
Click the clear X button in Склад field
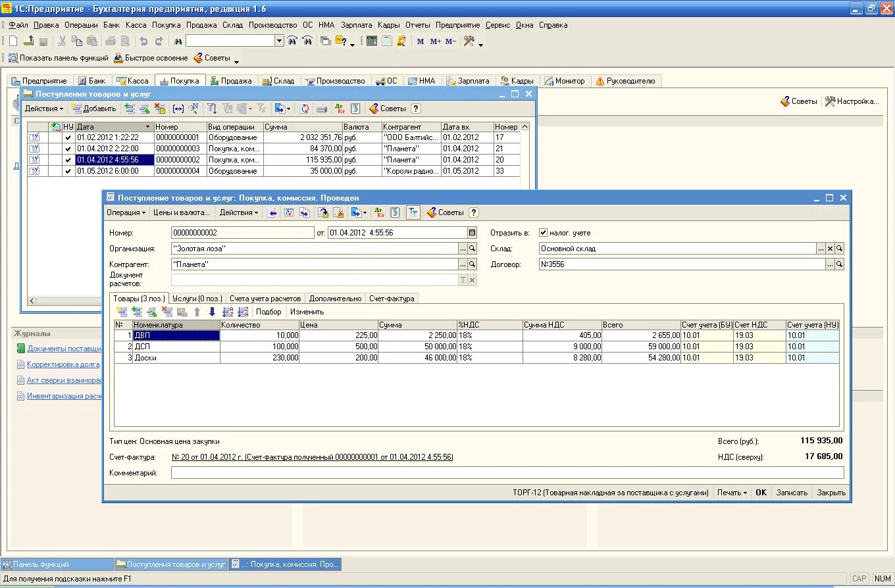click(x=830, y=249)
